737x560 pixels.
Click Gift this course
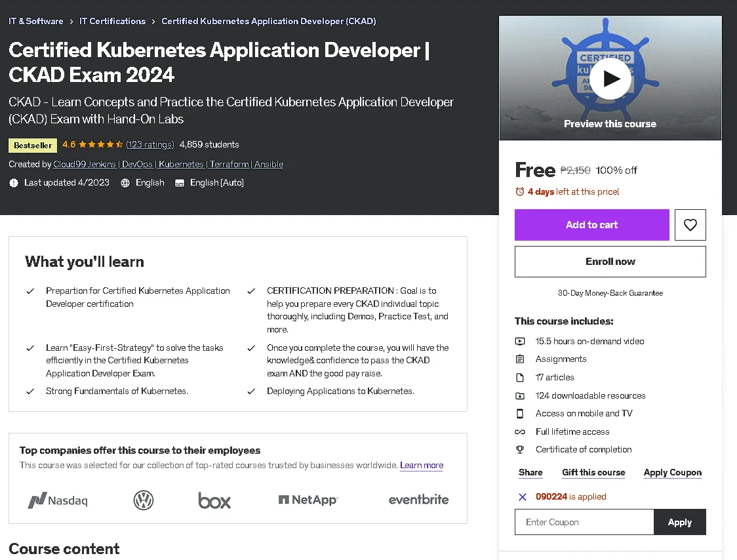pyautogui.click(x=593, y=473)
